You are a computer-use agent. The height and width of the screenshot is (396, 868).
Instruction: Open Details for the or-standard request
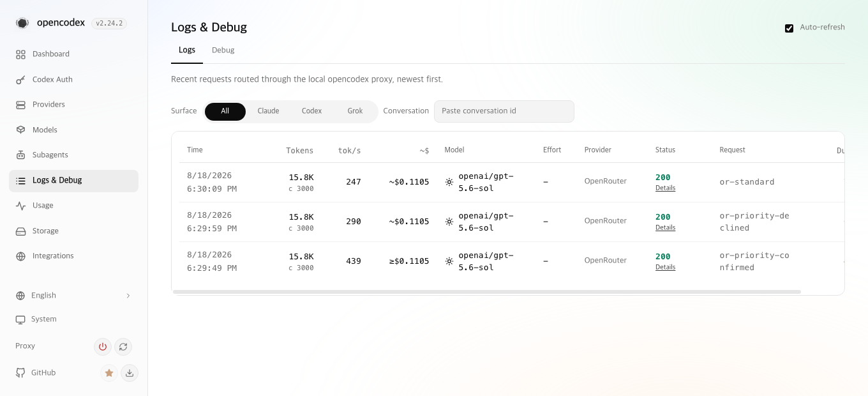pos(665,188)
